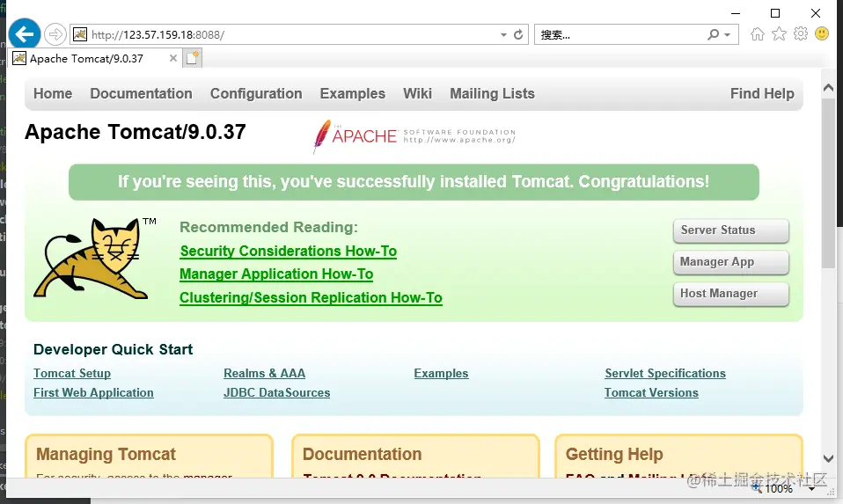Click the scrollbar up arrow
This screenshot has width=843, height=504.
829,87
